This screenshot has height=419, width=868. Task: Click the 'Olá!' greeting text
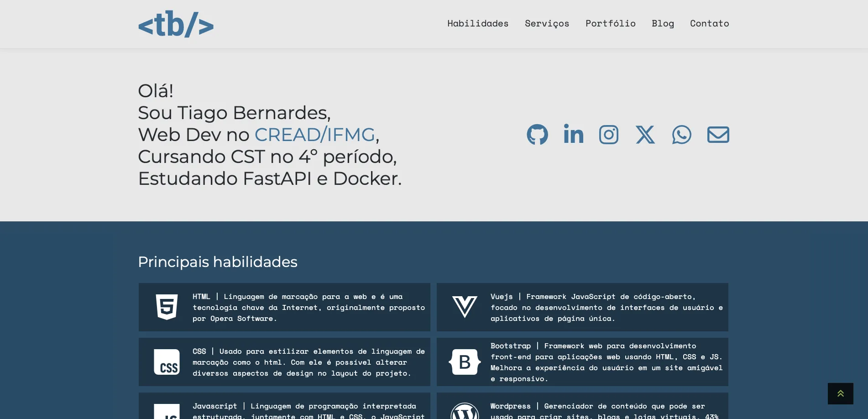coord(156,91)
